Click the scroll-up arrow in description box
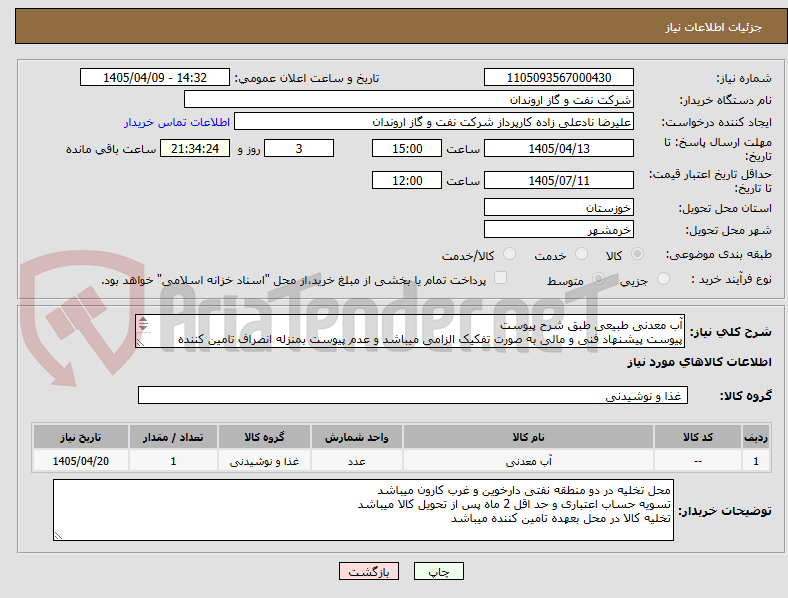The width and height of the screenshot is (788, 598). pyautogui.click(x=143, y=320)
